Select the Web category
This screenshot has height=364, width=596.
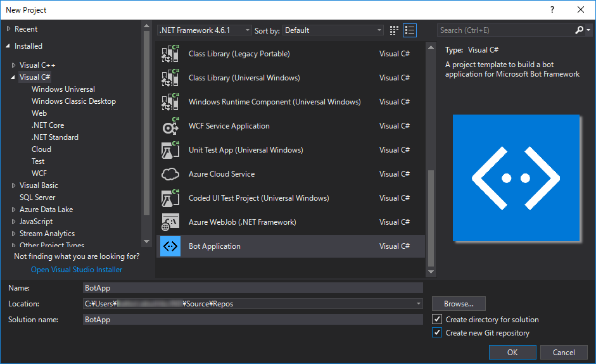pyautogui.click(x=39, y=113)
